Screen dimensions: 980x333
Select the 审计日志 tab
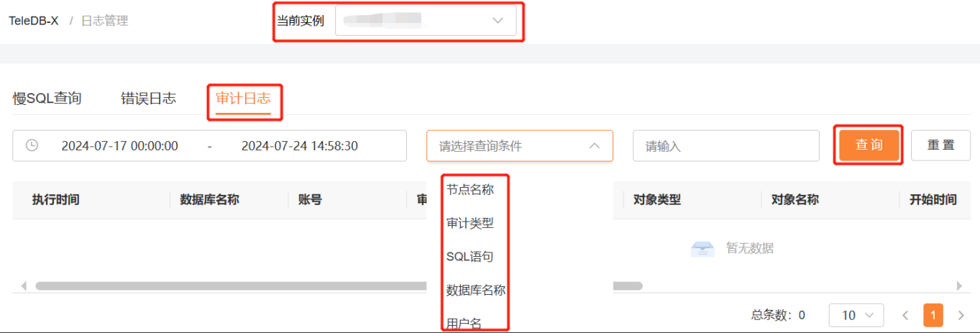coord(243,99)
